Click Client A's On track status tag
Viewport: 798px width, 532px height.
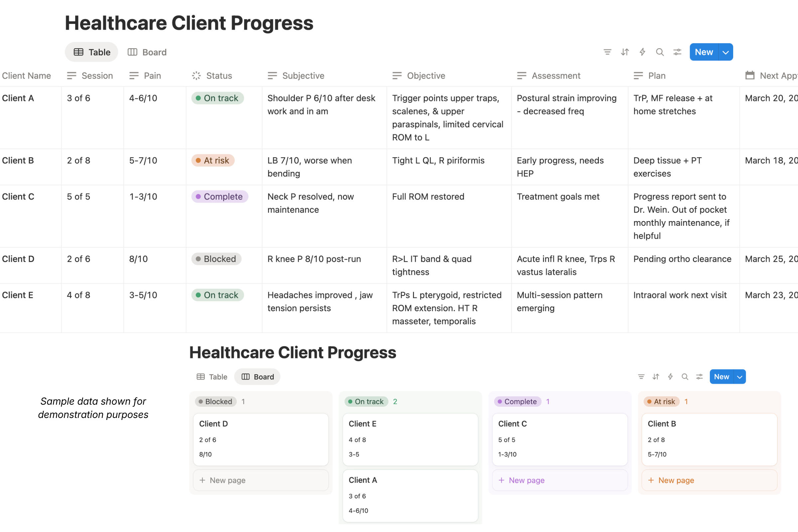click(217, 98)
